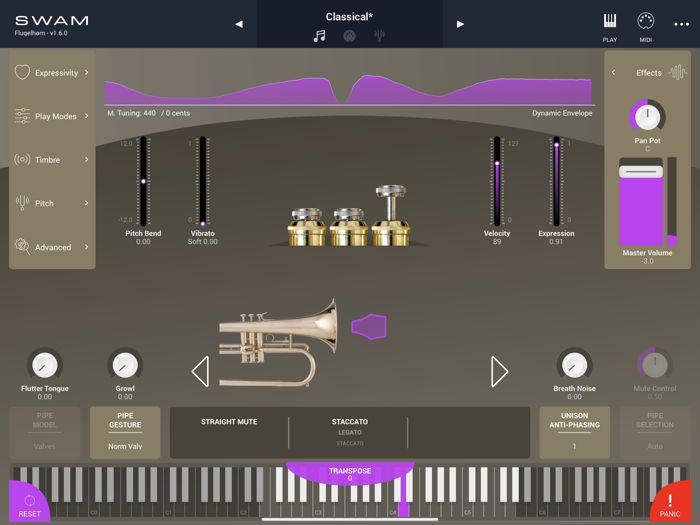Screen dimensions: 700x525
Task: Select the tuning fork preset category icon
Action: pyautogui.click(x=379, y=36)
